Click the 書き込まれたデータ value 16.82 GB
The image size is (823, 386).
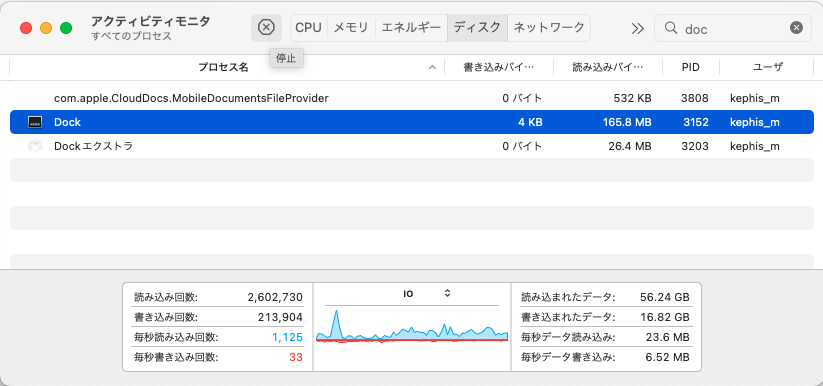pyautogui.click(x=664, y=317)
